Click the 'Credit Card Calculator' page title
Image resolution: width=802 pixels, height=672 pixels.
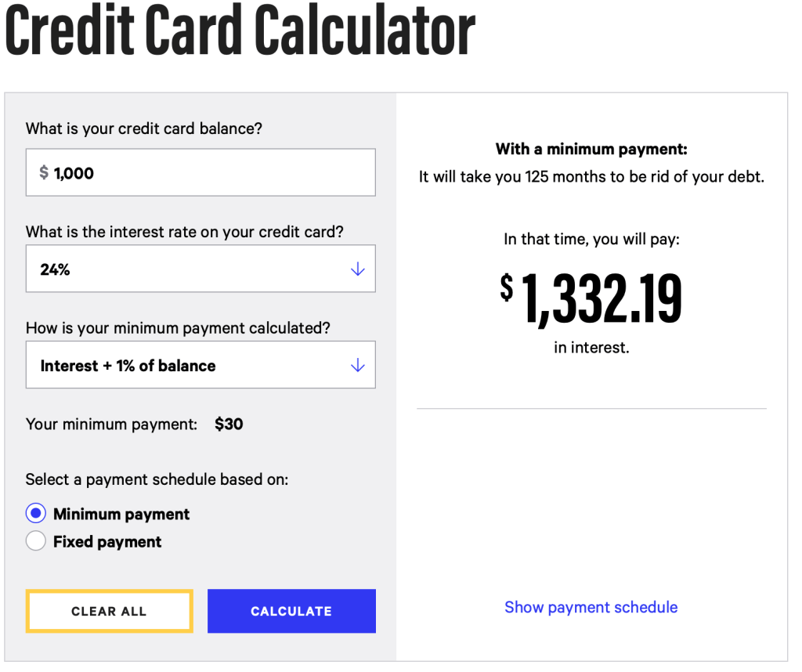coord(240,31)
